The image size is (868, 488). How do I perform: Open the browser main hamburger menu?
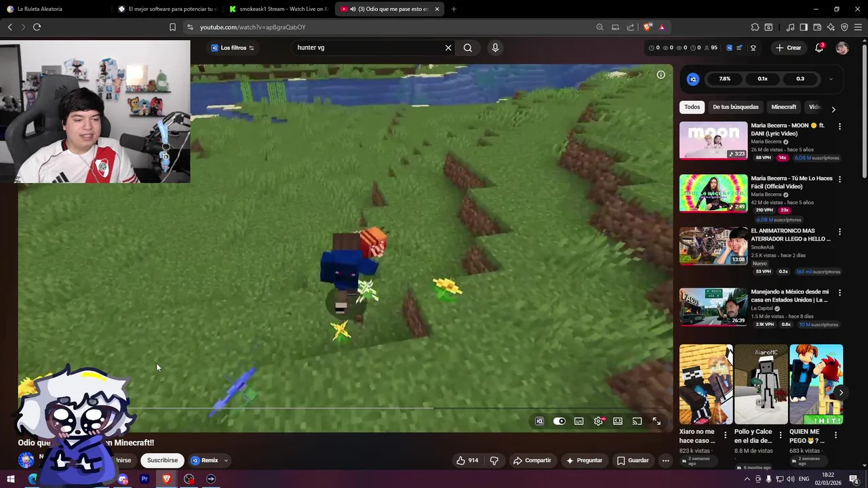(x=858, y=27)
